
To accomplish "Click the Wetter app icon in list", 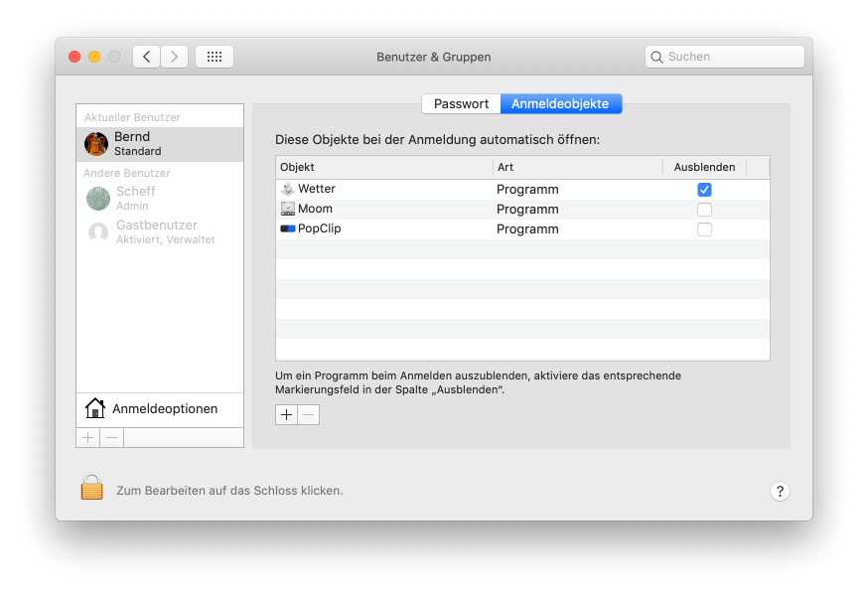I will pos(288,189).
